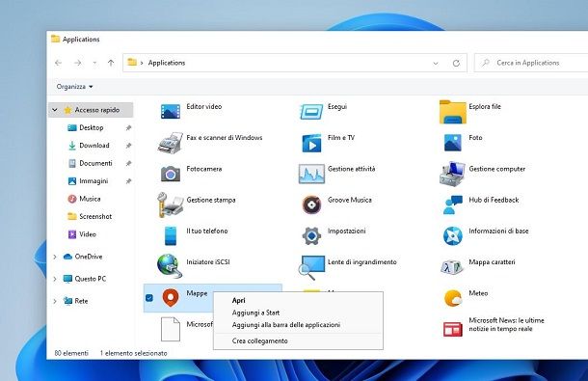The width and height of the screenshot is (588, 381).
Task: Choose Crea collegamento from the context menu
Action: tap(298, 340)
